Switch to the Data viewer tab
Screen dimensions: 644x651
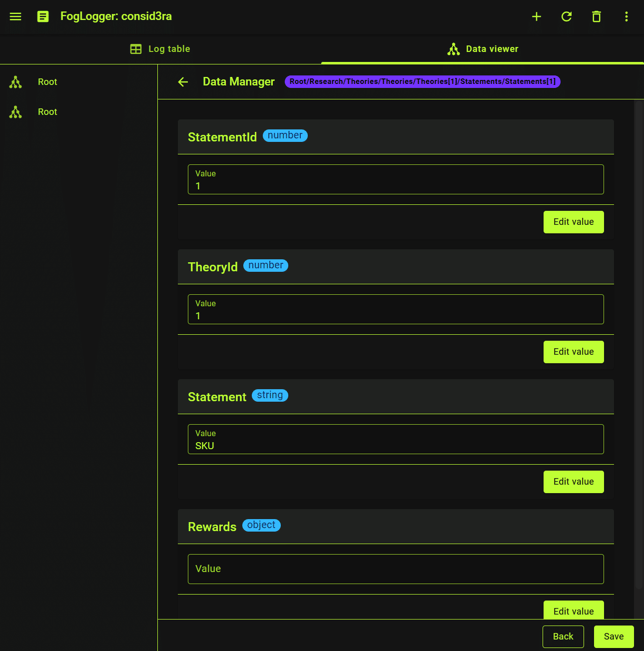[x=483, y=49]
